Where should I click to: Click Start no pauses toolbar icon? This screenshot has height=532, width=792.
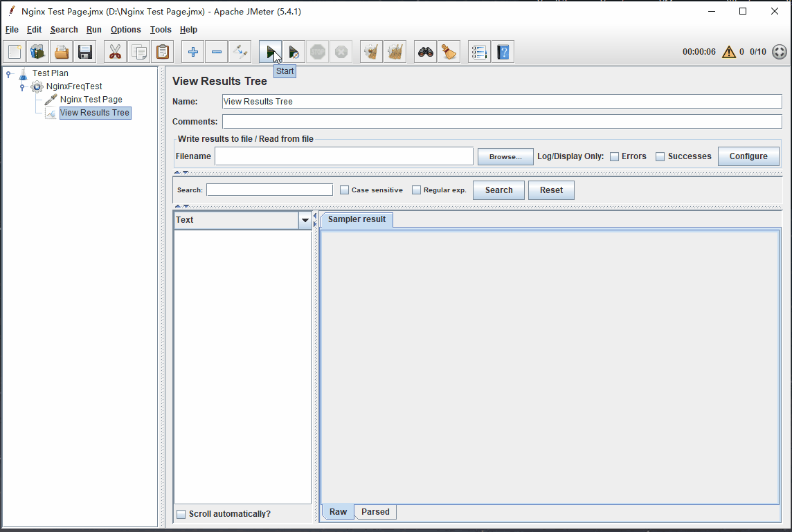tap(294, 52)
